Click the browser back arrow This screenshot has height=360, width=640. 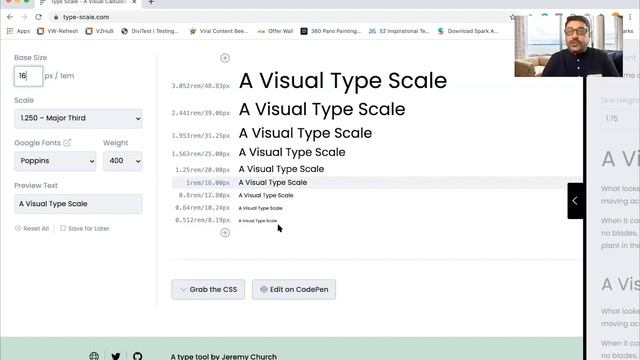click(x=10, y=17)
